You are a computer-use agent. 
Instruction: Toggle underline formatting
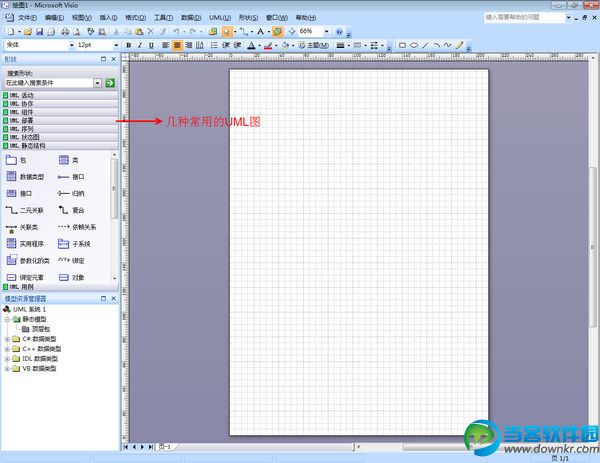(x=151, y=45)
